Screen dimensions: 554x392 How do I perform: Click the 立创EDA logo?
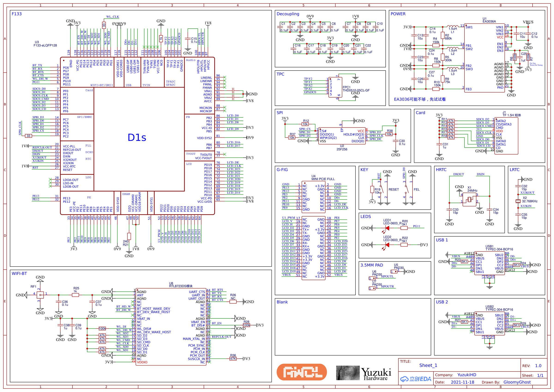(415, 379)
